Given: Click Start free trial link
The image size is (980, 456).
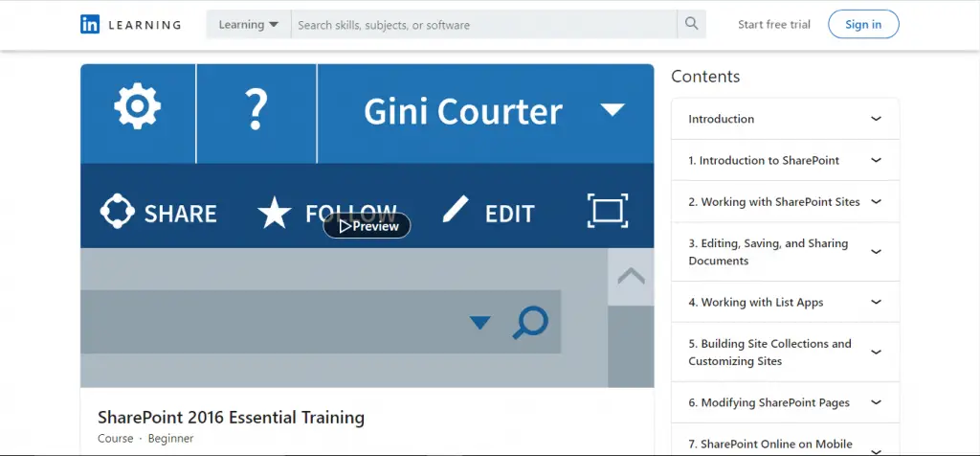Looking at the screenshot, I should [x=775, y=25].
